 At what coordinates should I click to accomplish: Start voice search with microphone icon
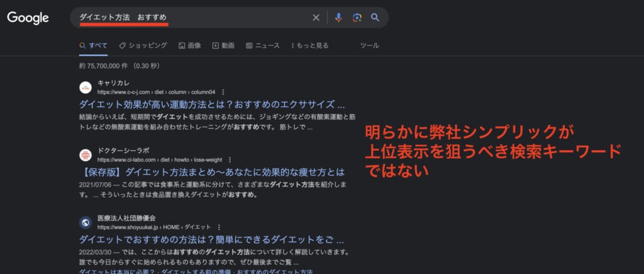click(x=338, y=18)
